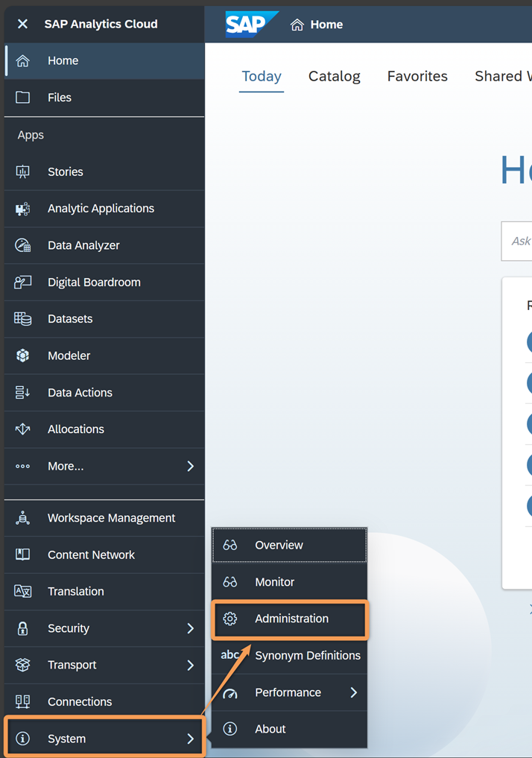This screenshot has width=532, height=758.
Task: Open Data Analyzer
Action: pos(104,245)
